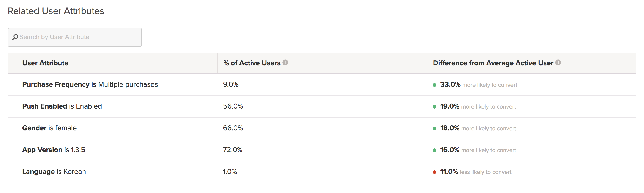This screenshot has height=193, width=644.
Task: Click the Related User Attributes heading
Action: 56,11
